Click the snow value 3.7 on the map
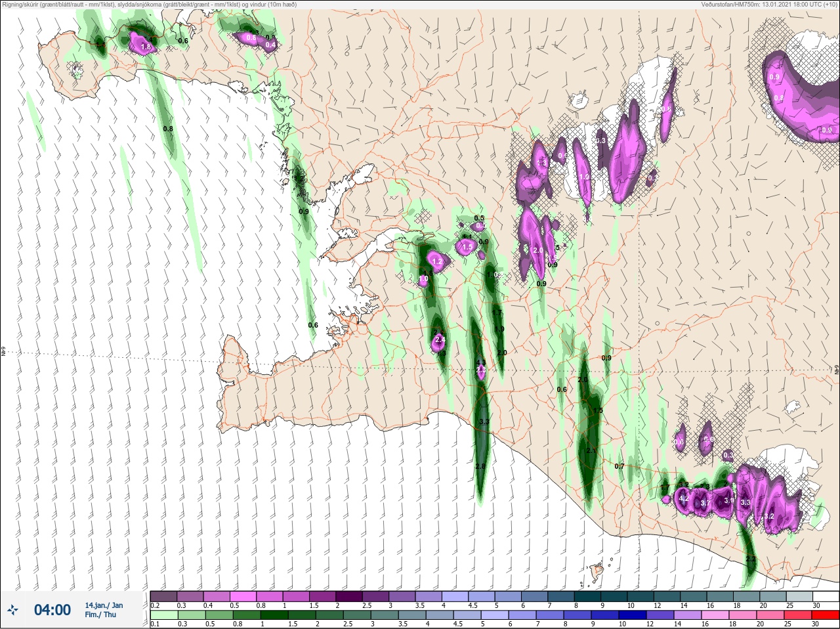 (x=706, y=503)
